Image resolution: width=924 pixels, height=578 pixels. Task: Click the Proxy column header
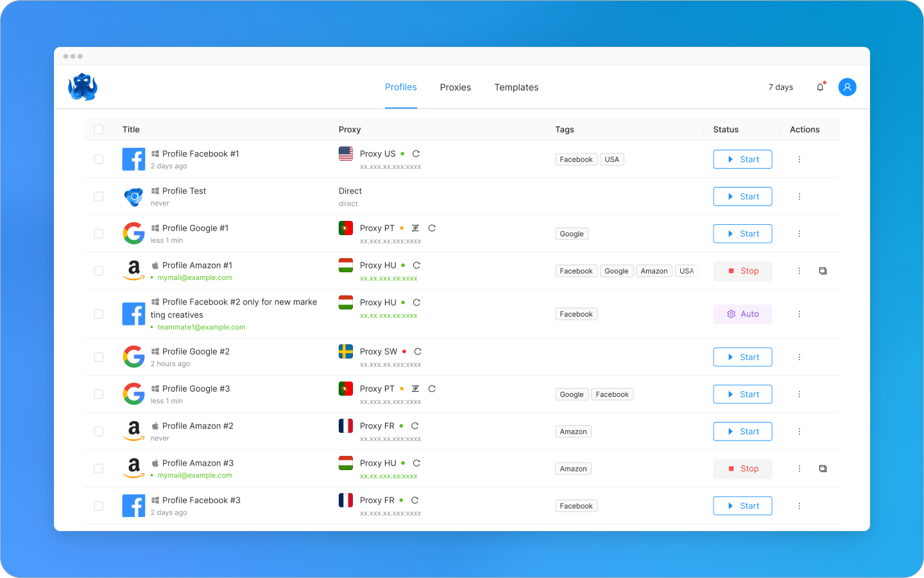pos(350,130)
